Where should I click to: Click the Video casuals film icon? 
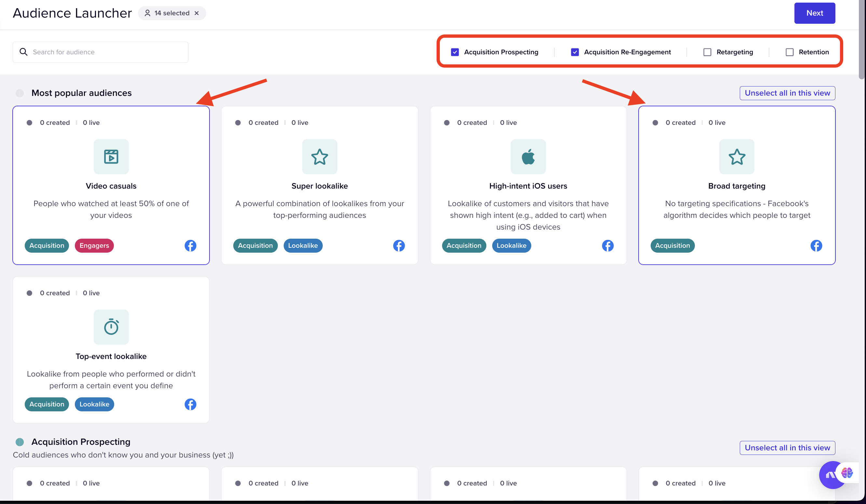(x=111, y=157)
